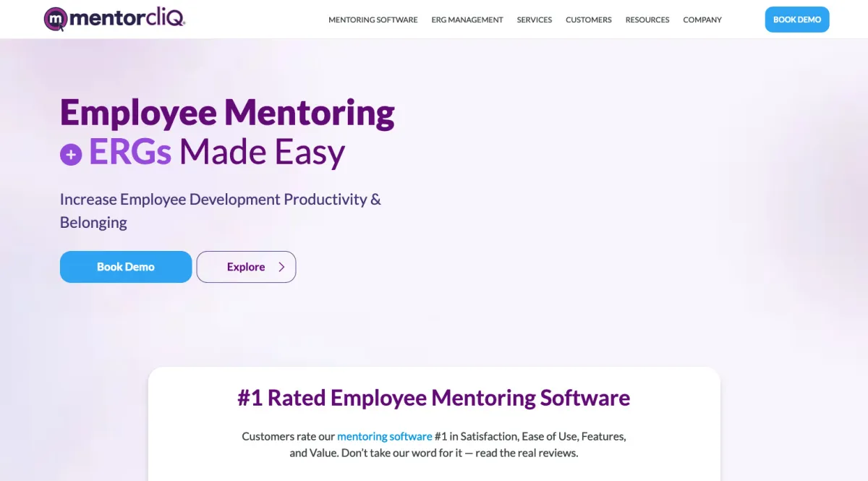Click the blue BOOK DEMO header button
This screenshot has height=481, width=868.
(x=797, y=20)
